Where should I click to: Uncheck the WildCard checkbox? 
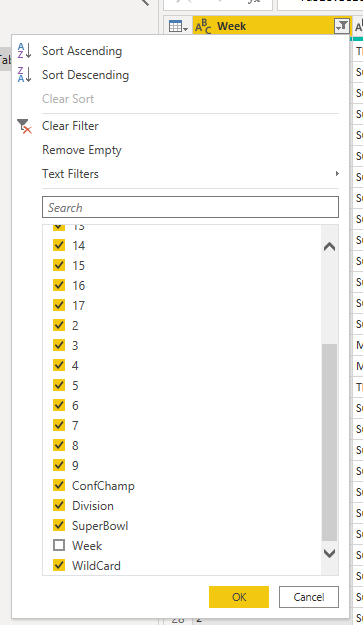[59, 565]
